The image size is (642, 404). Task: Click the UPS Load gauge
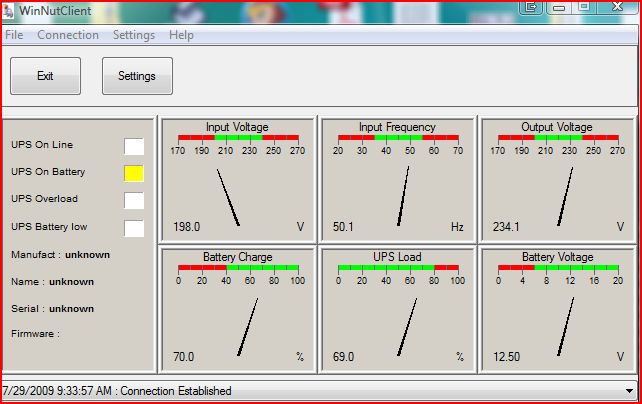[397, 308]
